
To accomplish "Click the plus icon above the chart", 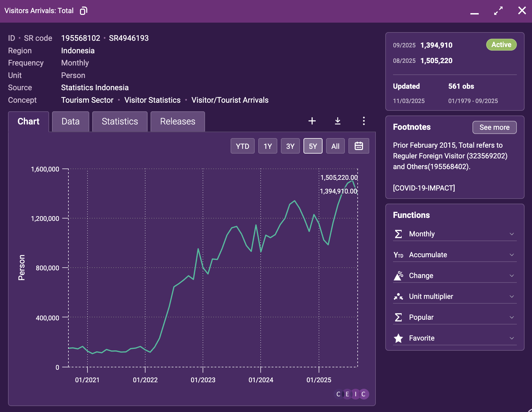I will 312,121.
